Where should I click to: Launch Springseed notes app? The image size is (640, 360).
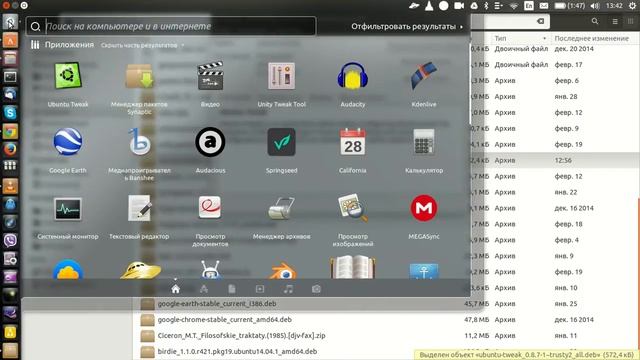pyautogui.click(x=281, y=142)
